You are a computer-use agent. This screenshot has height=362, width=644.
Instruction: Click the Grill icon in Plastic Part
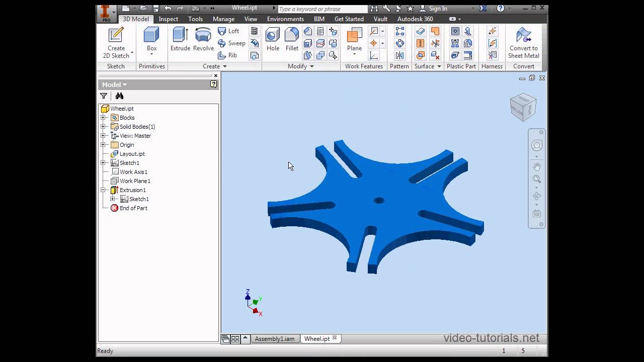pos(455,31)
